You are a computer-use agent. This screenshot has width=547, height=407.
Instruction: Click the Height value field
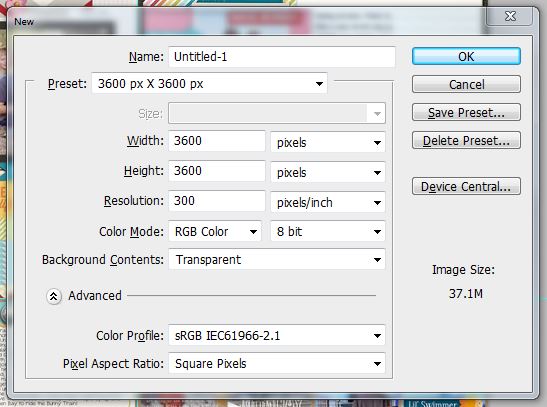coord(217,171)
